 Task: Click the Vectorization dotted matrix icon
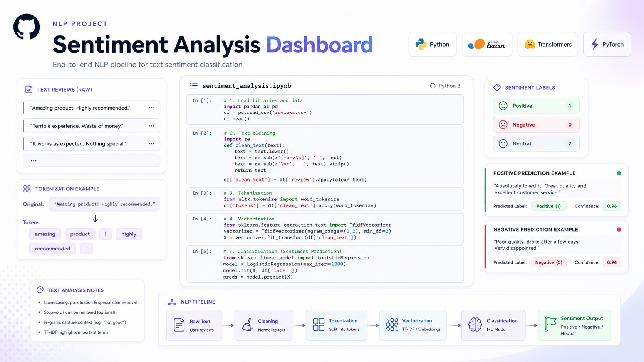[x=392, y=325]
